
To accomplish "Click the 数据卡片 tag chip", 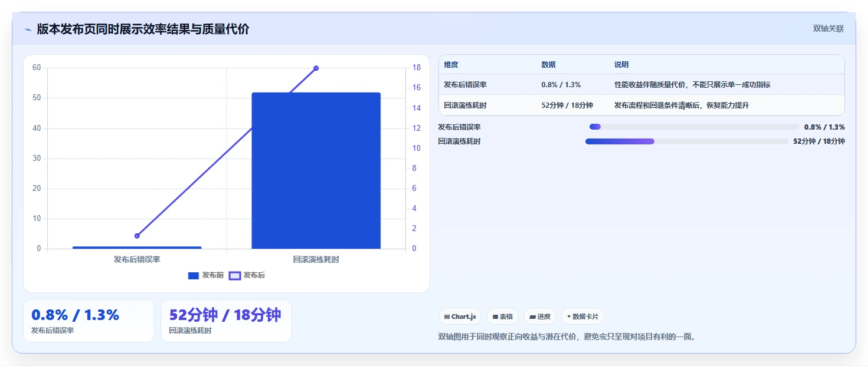I will [x=583, y=316].
